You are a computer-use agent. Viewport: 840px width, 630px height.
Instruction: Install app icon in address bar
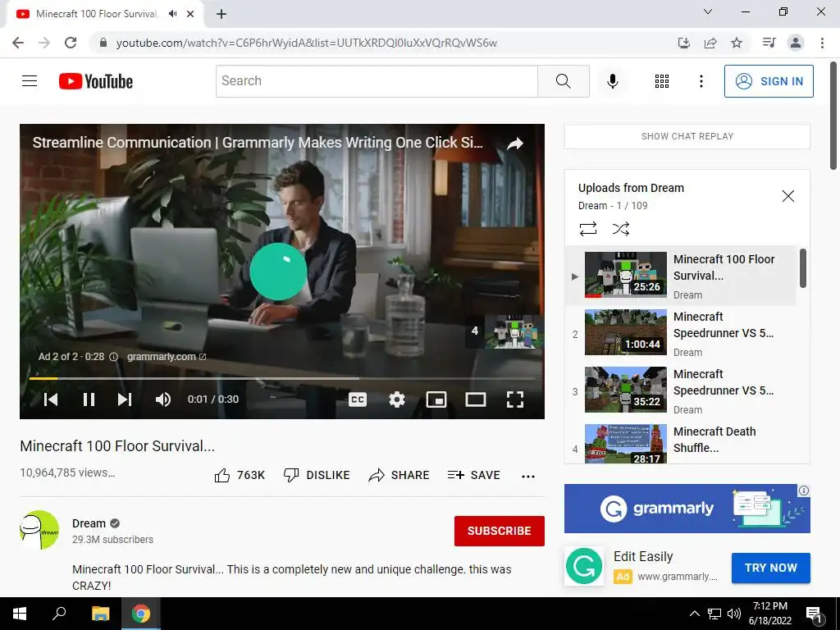click(x=684, y=43)
